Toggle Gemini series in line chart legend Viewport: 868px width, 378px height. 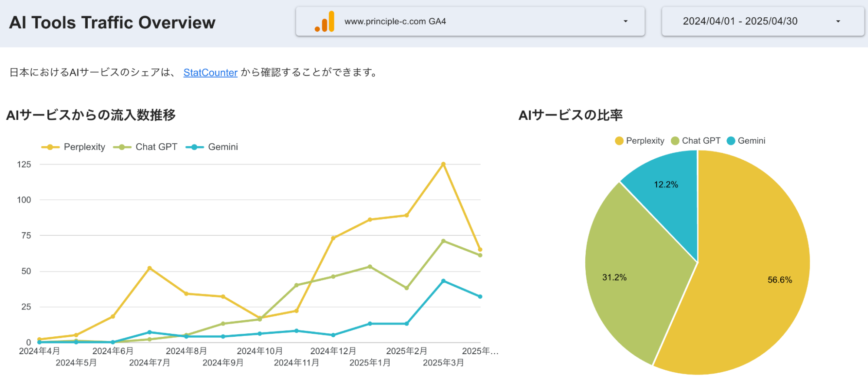[x=223, y=147]
